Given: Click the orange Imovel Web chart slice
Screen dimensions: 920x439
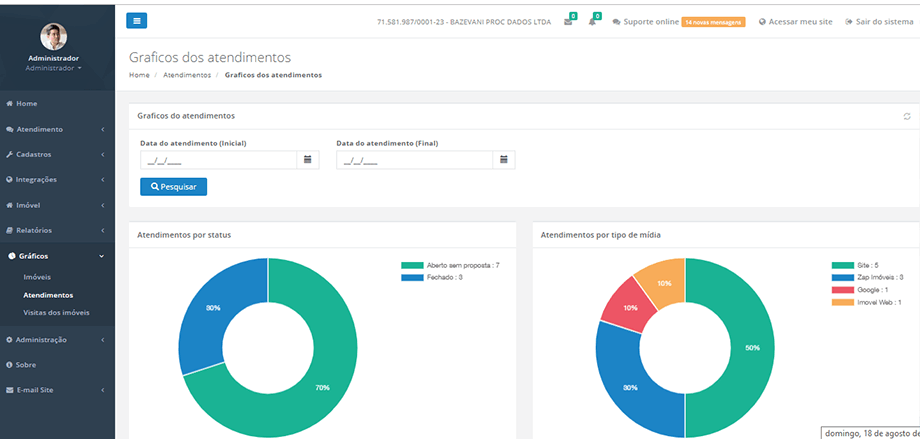Looking at the screenshot, I should [664, 283].
